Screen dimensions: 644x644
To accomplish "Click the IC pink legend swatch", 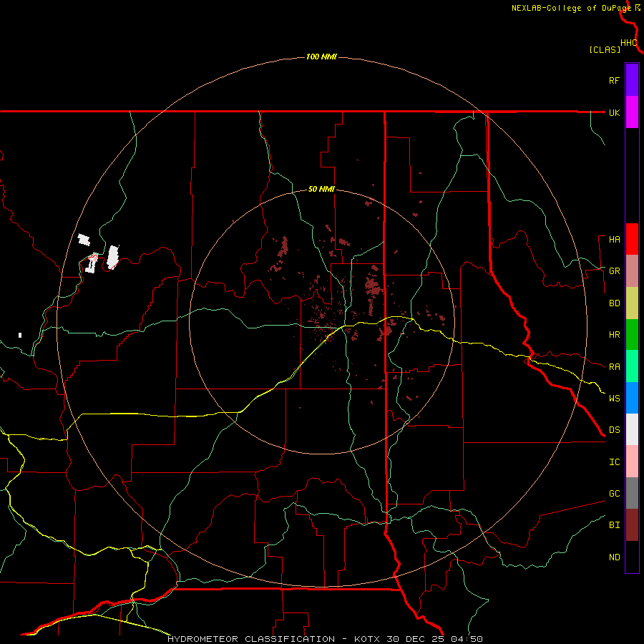I will tap(632, 462).
